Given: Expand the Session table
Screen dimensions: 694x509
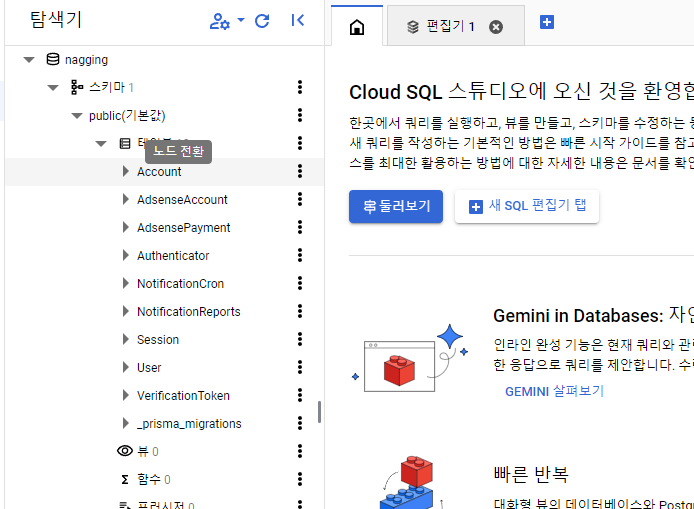Looking at the screenshot, I should [x=126, y=339].
